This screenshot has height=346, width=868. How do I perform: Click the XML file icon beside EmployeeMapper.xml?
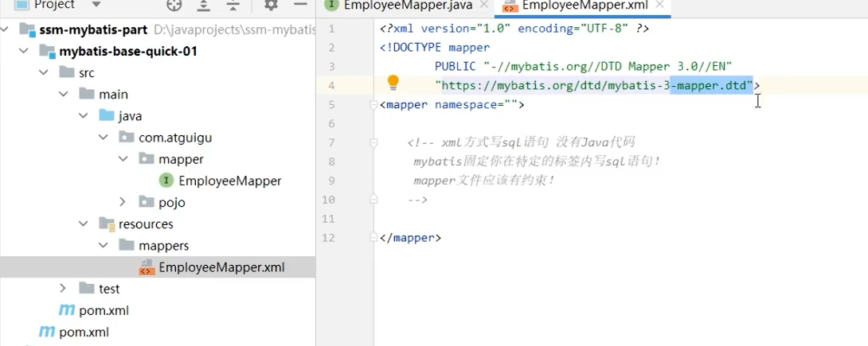coord(146,267)
